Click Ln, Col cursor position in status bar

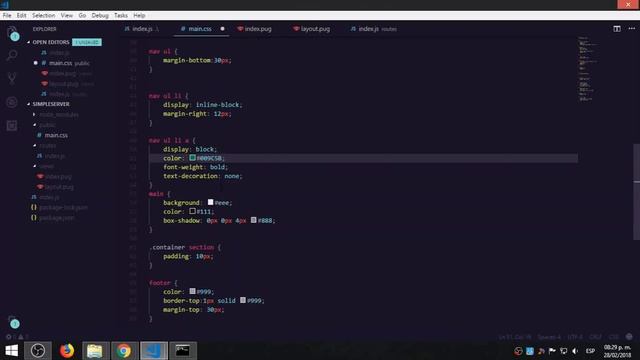tap(515, 337)
